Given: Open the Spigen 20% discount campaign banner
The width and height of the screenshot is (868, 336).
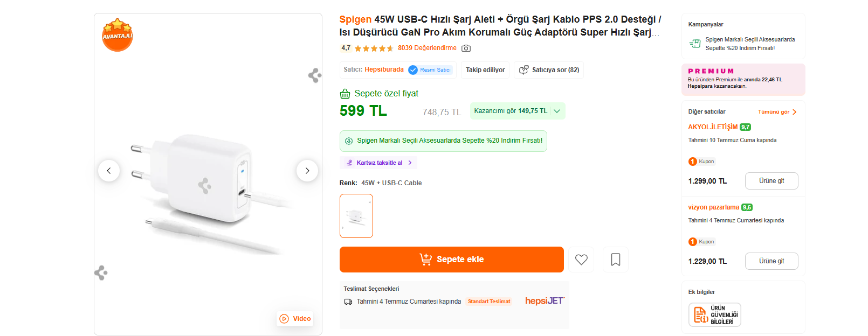Looking at the screenshot, I should pos(443,141).
